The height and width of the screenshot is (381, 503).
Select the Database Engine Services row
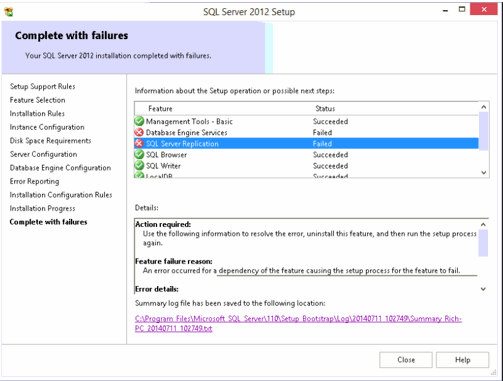click(x=306, y=132)
